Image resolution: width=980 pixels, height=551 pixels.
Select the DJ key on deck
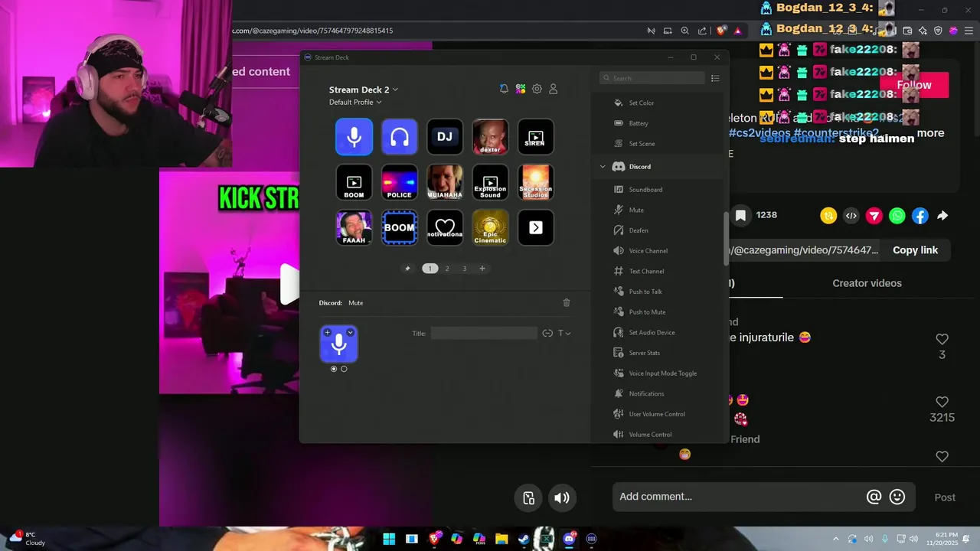(445, 137)
